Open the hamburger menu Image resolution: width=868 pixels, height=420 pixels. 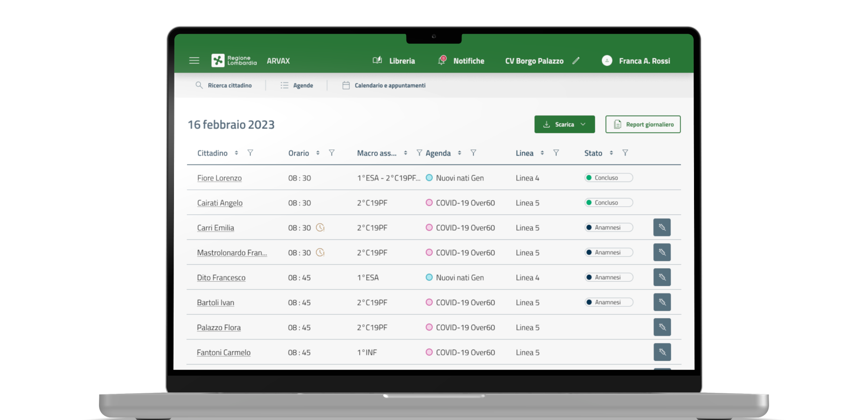click(194, 60)
